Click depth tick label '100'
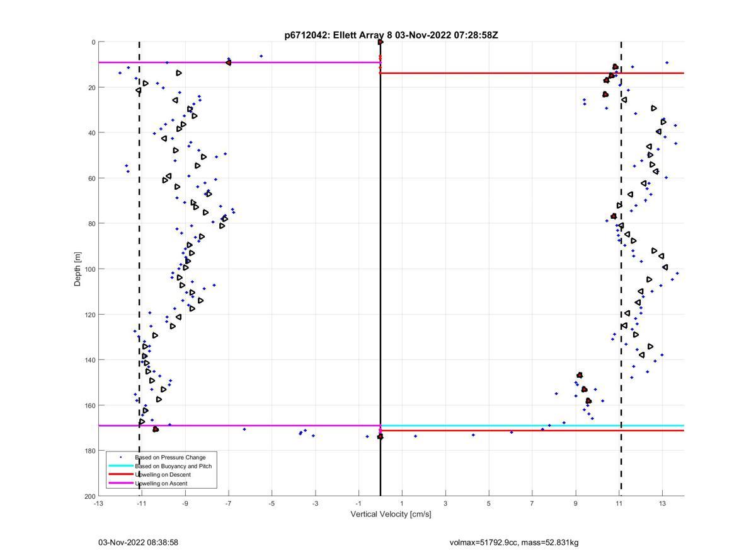Image resolution: width=756 pixels, height=558 pixels. [x=89, y=269]
